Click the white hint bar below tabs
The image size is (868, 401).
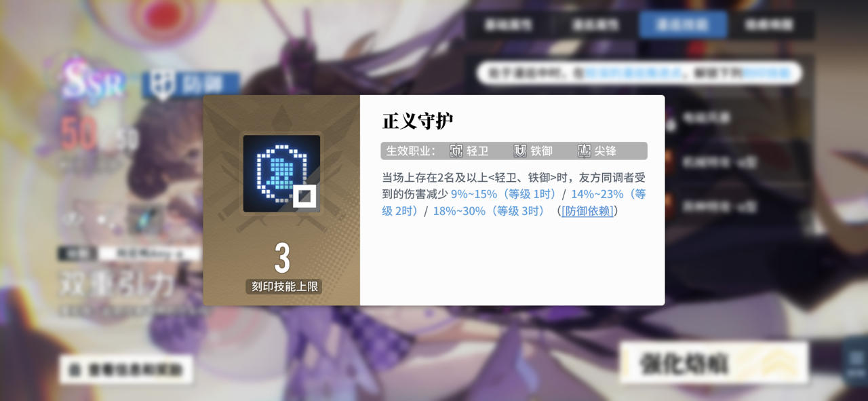point(639,73)
